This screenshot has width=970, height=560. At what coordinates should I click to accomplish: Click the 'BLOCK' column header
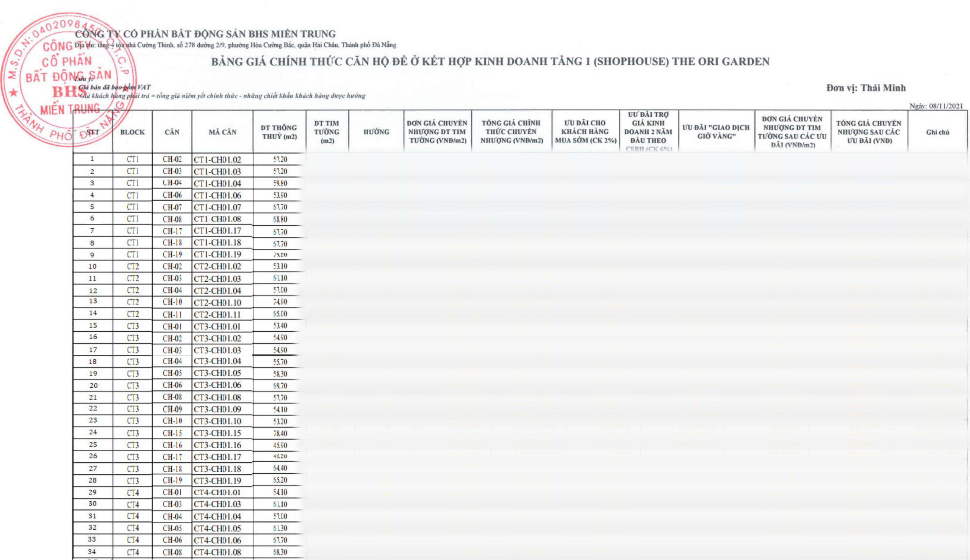pos(132,132)
